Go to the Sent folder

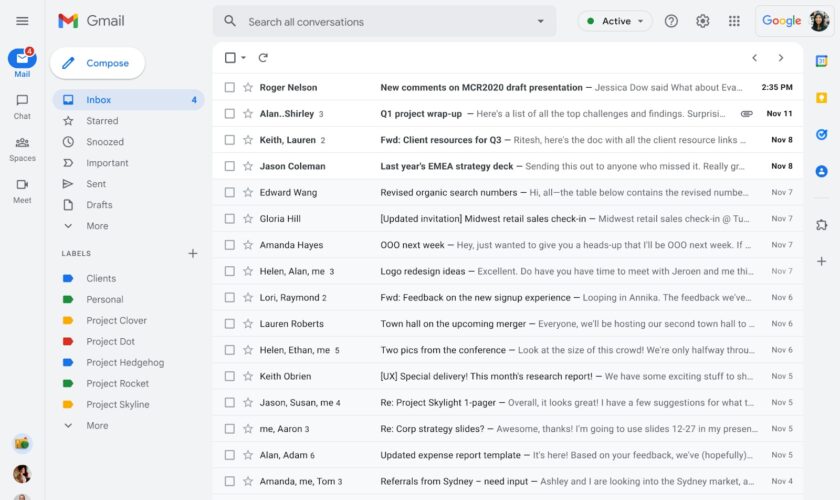point(96,184)
